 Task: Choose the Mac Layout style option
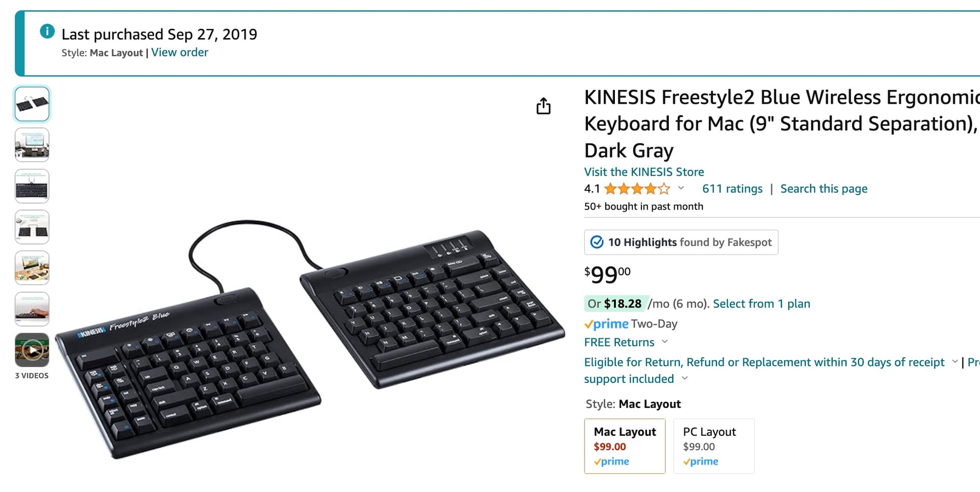click(625, 446)
